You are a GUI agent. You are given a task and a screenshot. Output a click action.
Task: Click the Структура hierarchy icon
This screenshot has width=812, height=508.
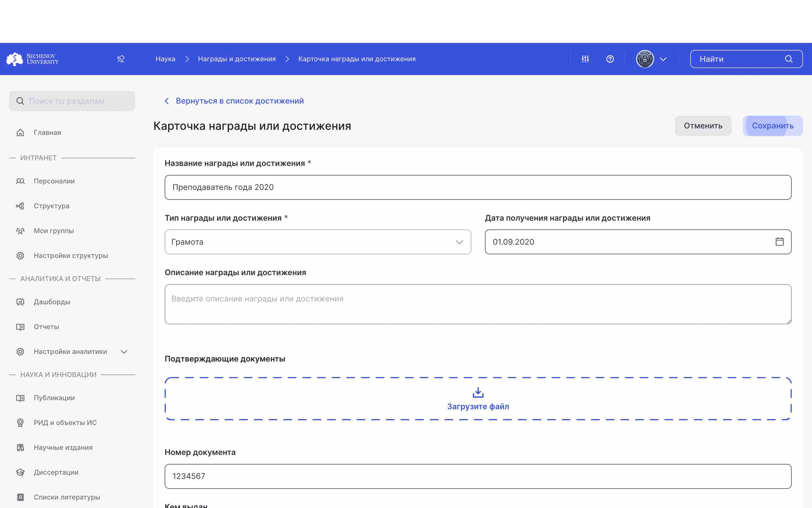[x=20, y=206]
